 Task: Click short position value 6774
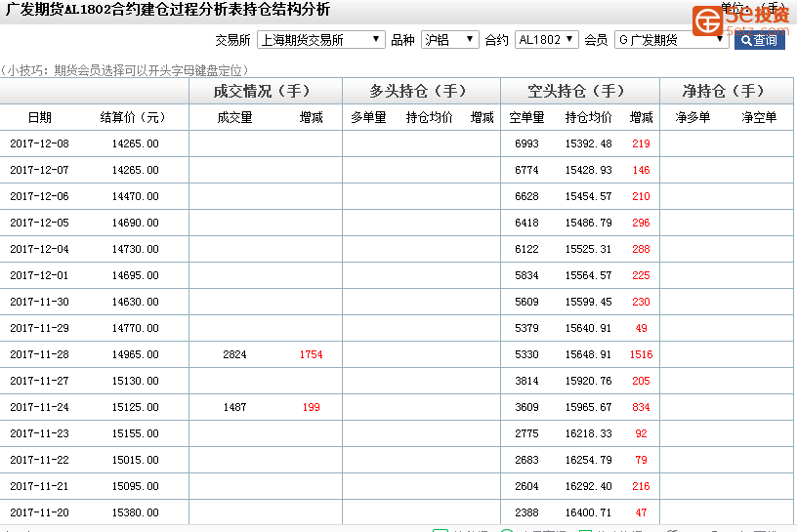[526, 170]
